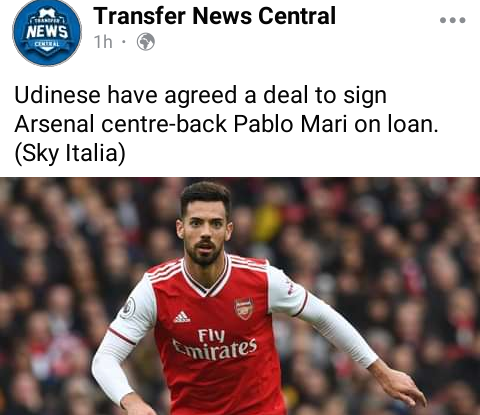Click the Transfer News Central page name

click(214, 16)
